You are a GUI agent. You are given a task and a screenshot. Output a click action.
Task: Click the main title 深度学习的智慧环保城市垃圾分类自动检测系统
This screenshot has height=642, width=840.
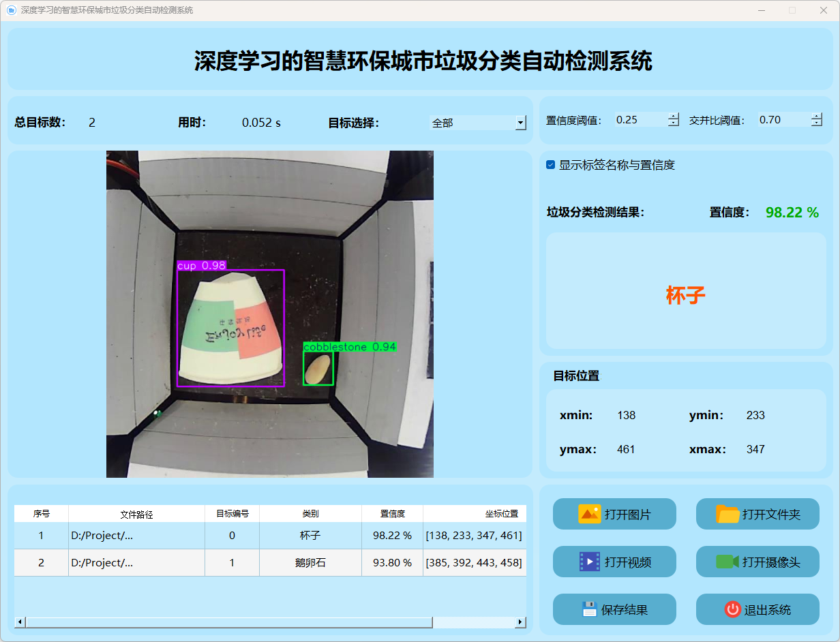[423, 61]
